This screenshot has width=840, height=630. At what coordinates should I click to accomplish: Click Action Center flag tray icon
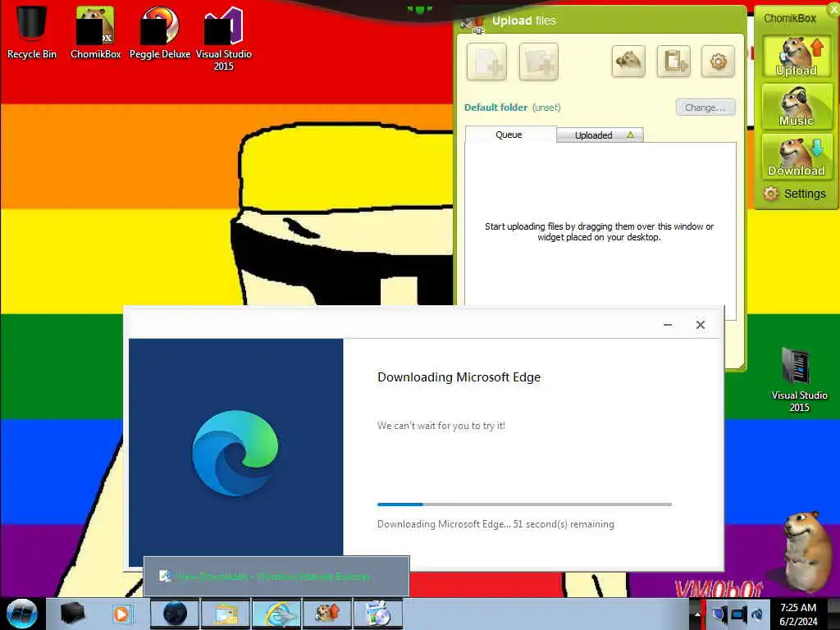(719, 614)
